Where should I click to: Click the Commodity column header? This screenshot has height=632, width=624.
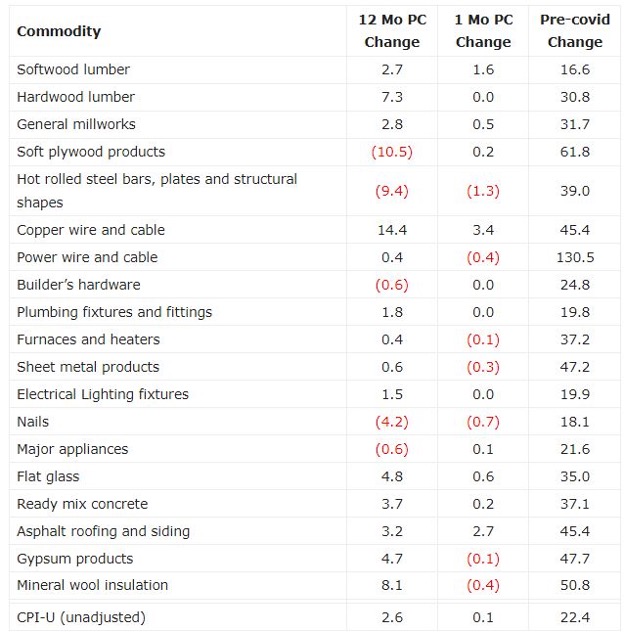click(59, 31)
